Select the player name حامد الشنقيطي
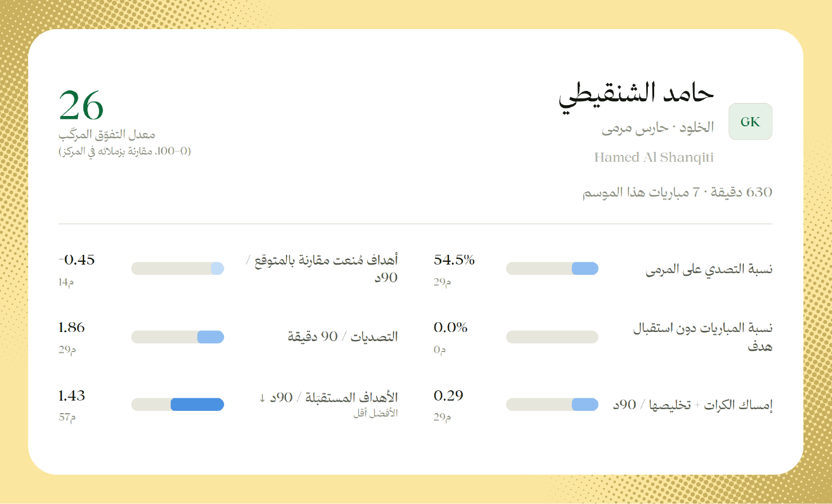This screenshot has height=504, width=832. click(x=636, y=96)
